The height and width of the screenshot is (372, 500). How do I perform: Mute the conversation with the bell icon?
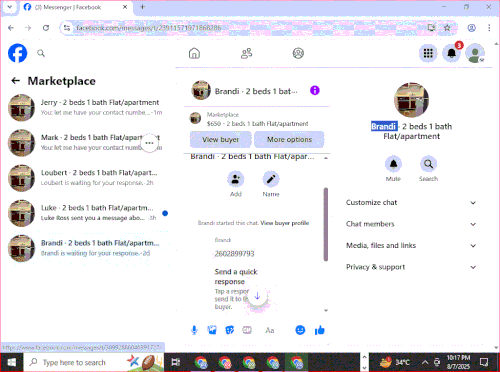(x=393, y=164)
